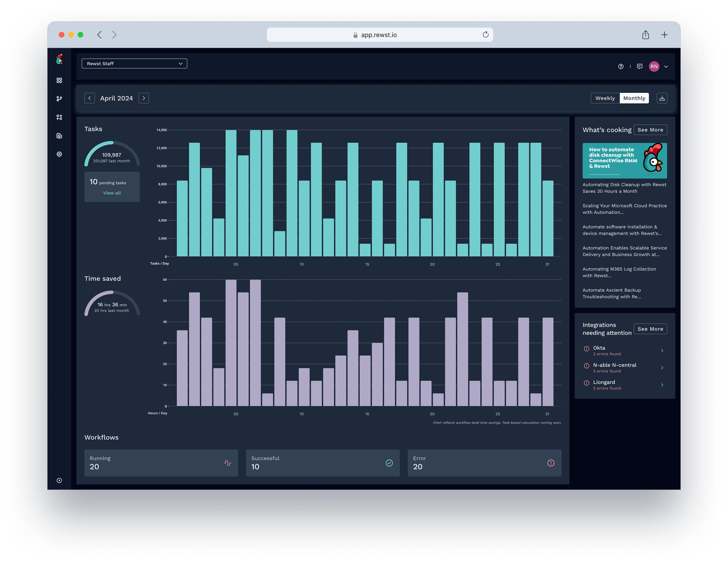Click the download export icon
Viewport: 728px width, 563px height.
click(662, 98)
